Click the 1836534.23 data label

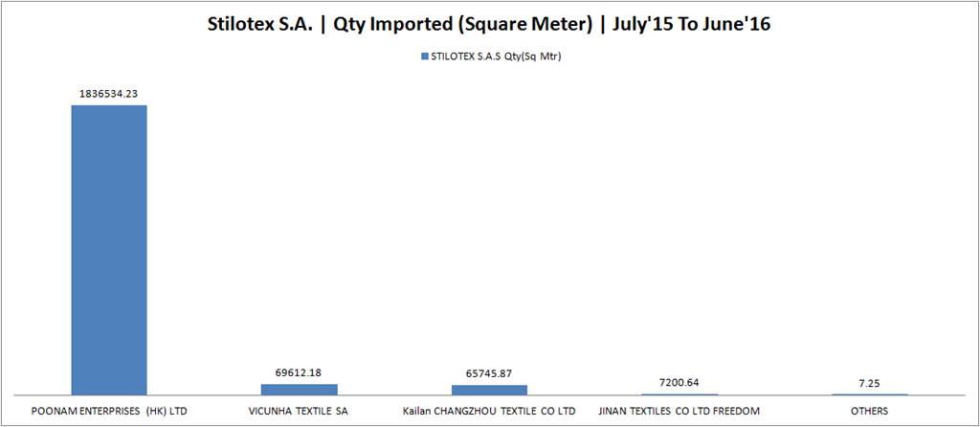109,94
